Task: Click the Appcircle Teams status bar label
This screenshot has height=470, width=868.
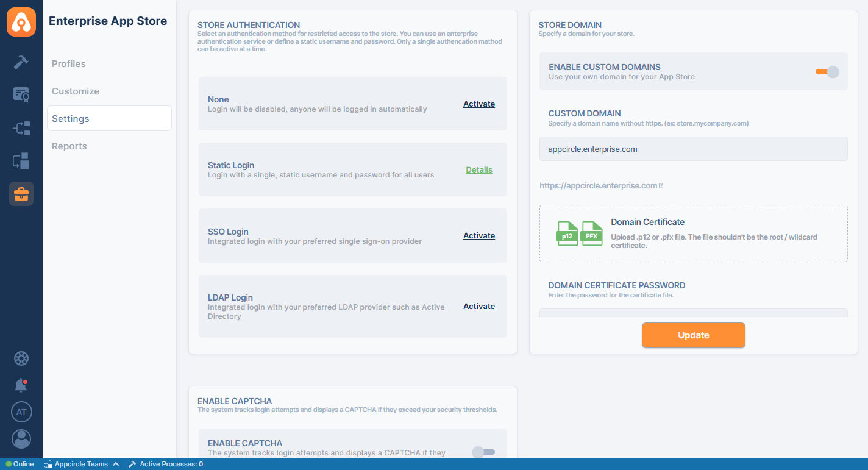Action: 81,464
